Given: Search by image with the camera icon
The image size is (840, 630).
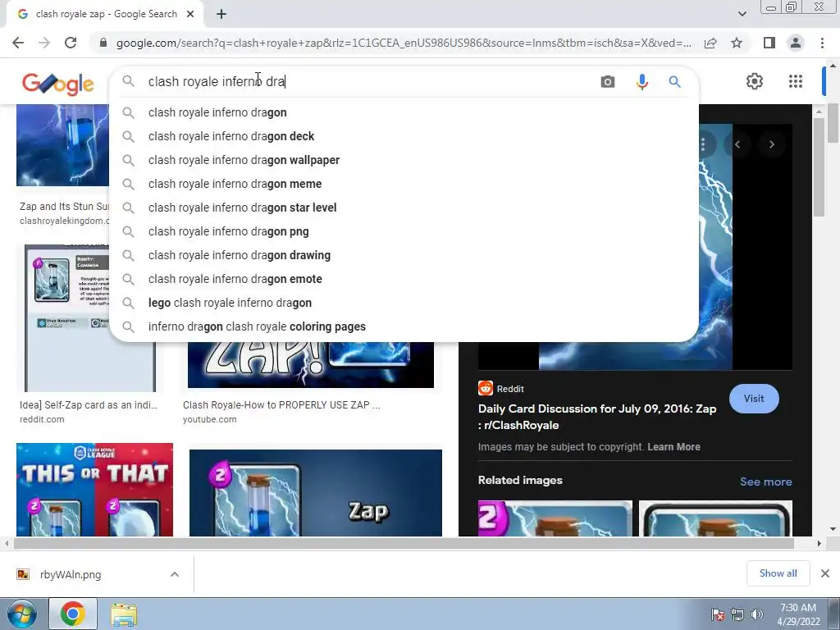Looking at the screenshot, I should (608, 81).
